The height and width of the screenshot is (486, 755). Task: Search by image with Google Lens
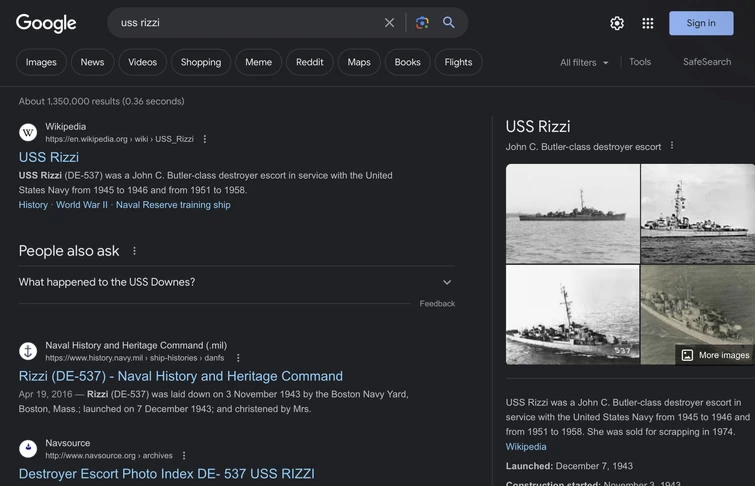(x=422, y=23)
